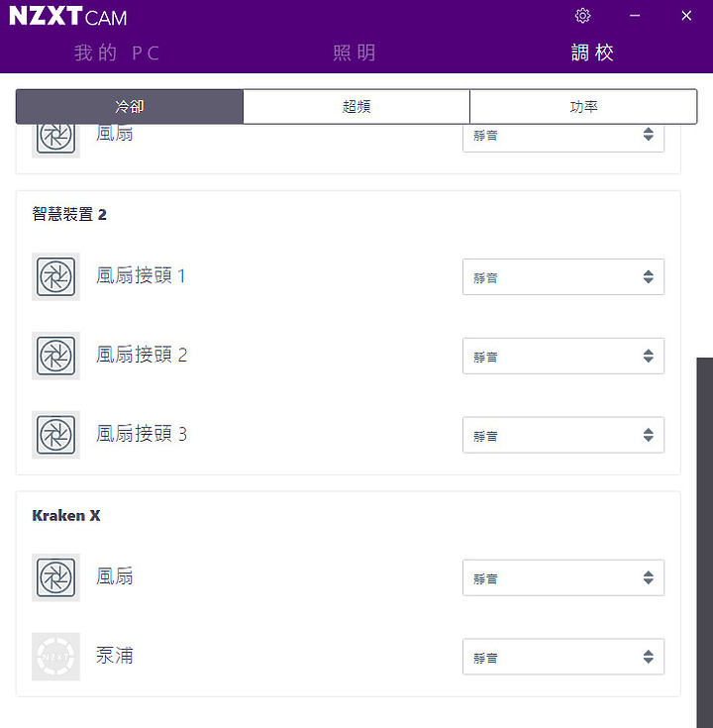The width and height of the screenshot is (713, 728).
Task: Open the topmost 風扇 profile dropdown
Action: (563, 138)
